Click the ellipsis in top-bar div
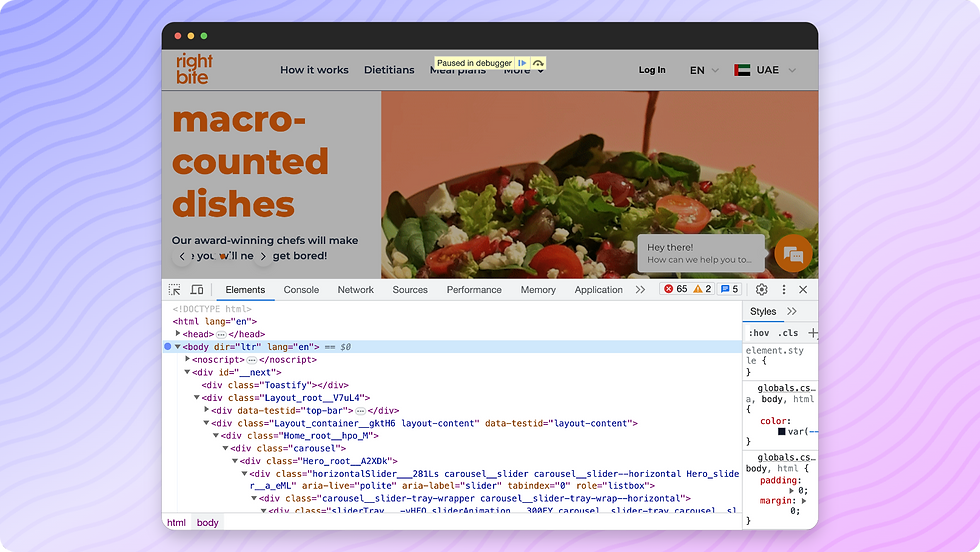This screenshot has width=980, height=552. pyautogui.click(x=361, y=411)
